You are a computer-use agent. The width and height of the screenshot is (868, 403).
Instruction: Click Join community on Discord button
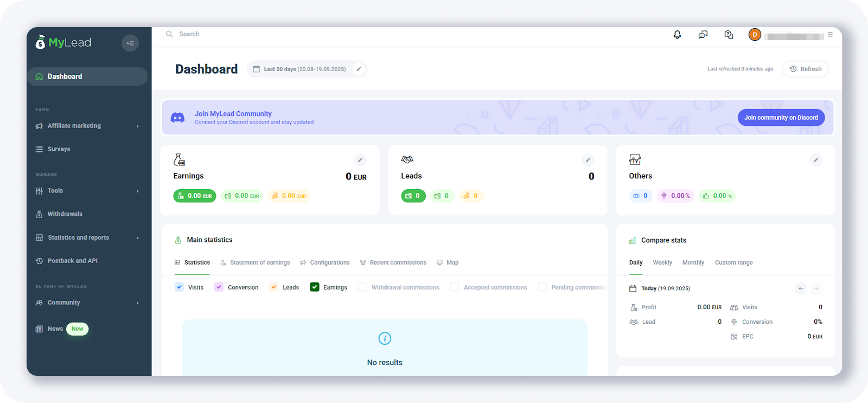click(x=781, y=118)
